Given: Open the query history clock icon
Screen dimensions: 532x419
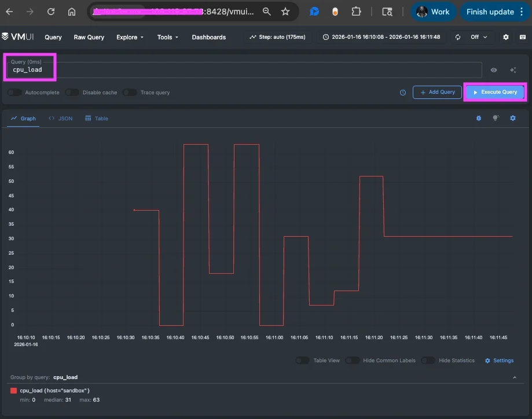Looking at the screenshot, I should click(403, 92).
